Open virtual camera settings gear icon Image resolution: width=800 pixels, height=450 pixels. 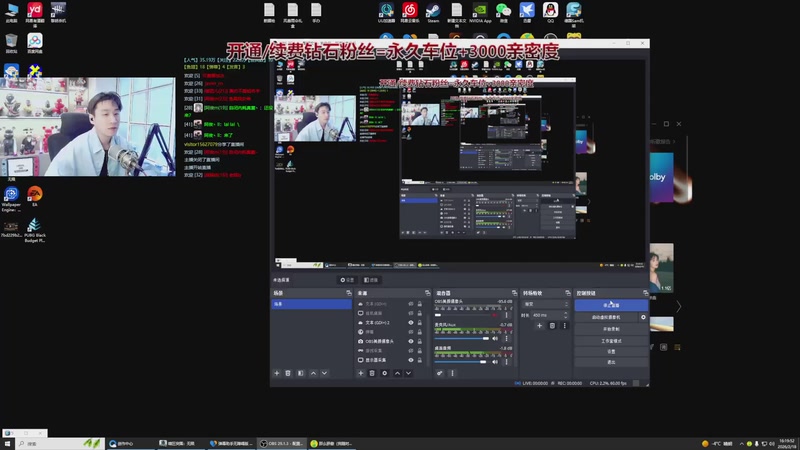(643, 317)
